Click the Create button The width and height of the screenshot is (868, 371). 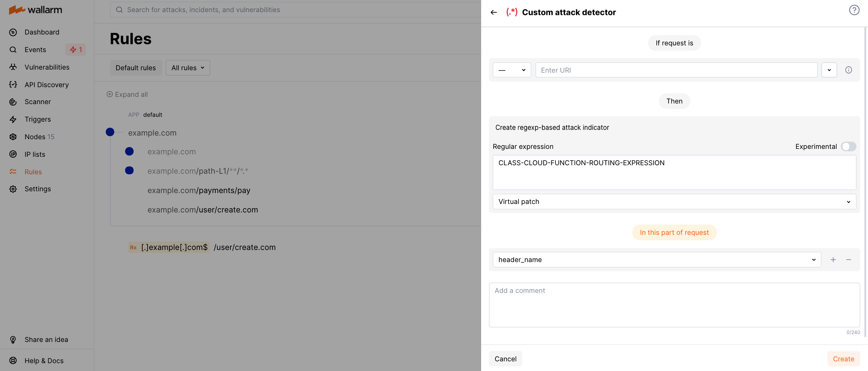tap(844, 359)
